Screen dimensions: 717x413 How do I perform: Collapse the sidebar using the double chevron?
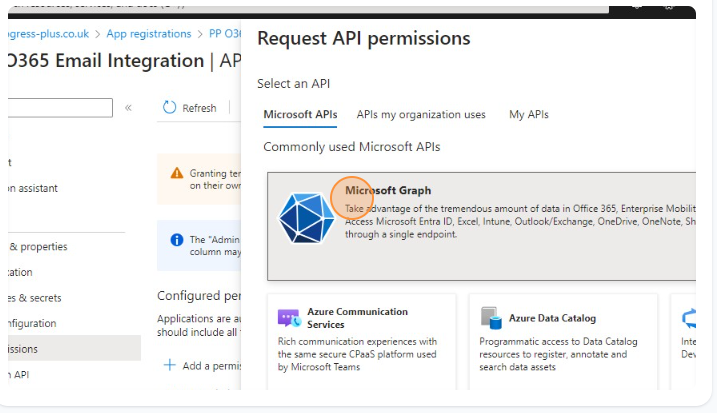click(128, 108)
